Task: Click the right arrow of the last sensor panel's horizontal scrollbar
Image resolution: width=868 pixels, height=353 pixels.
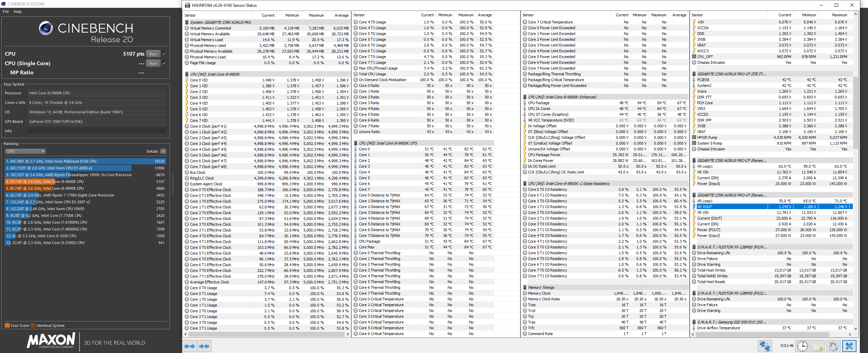Action: click(850, 334)
